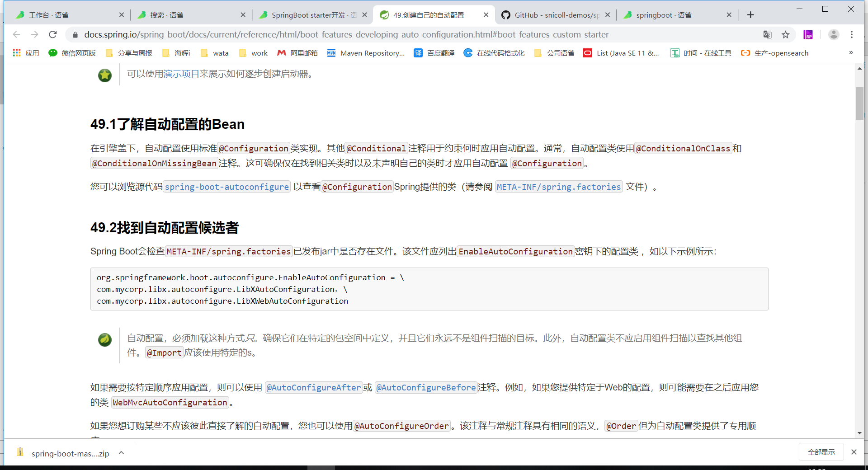Open 在线代码格式化 bookmark

point(494,53)
